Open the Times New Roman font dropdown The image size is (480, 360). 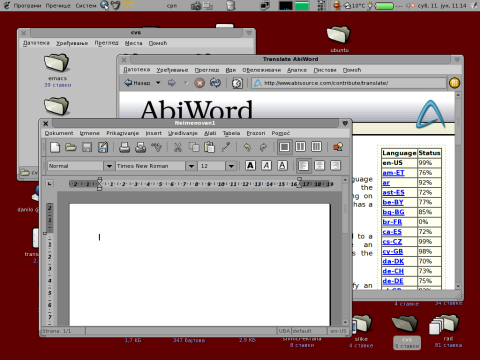coord(191,166)
